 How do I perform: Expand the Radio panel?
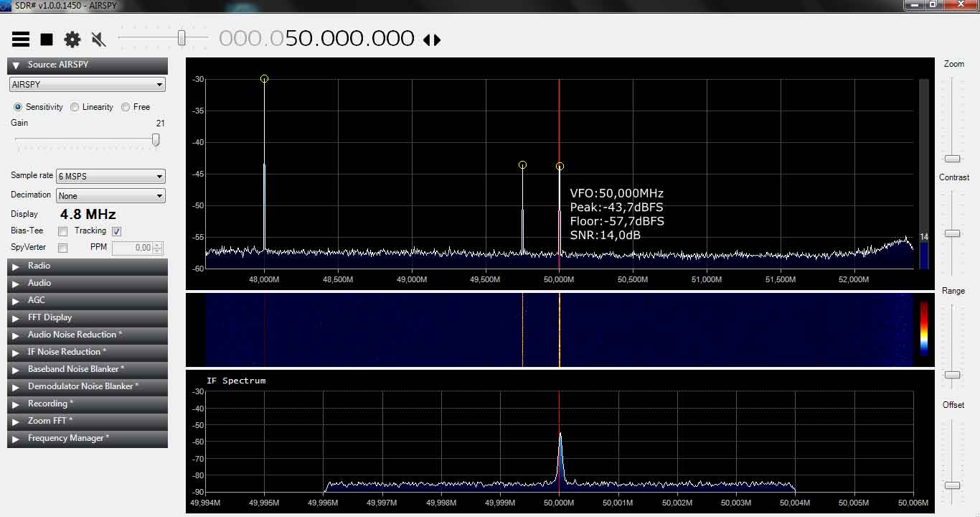point(88,266)
